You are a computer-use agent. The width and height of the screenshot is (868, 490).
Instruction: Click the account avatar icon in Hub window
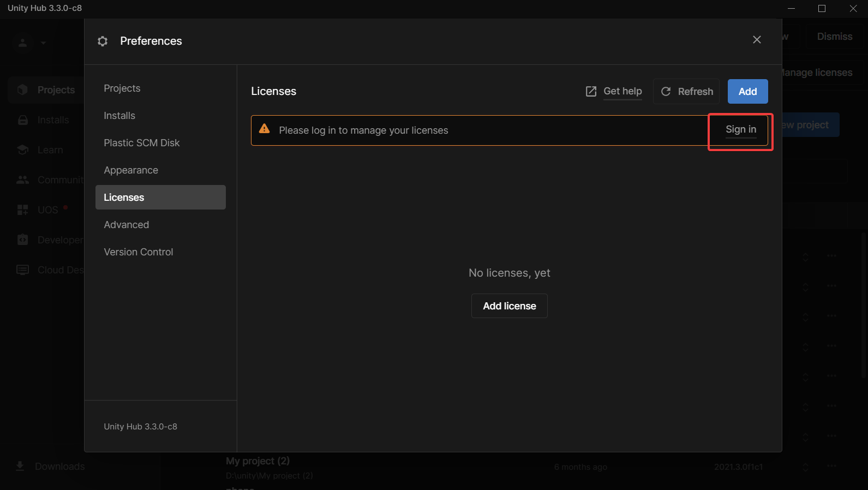(23, 43)
